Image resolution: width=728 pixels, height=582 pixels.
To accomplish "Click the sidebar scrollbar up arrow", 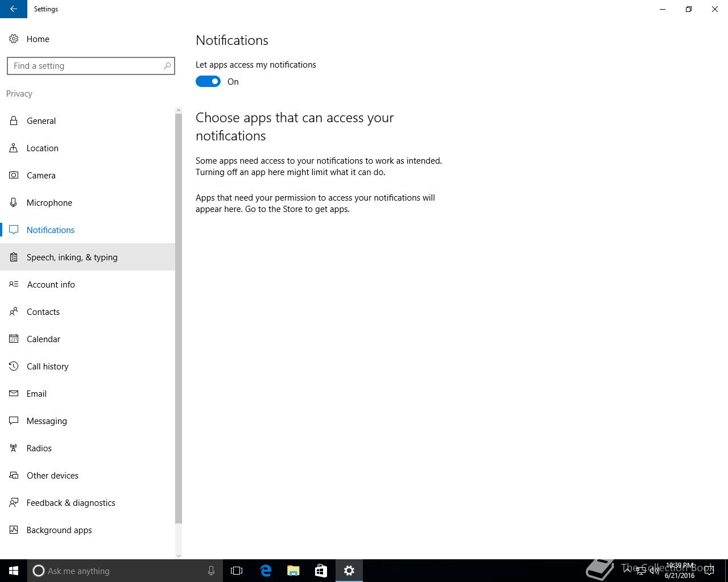I will tap(179, 110).
